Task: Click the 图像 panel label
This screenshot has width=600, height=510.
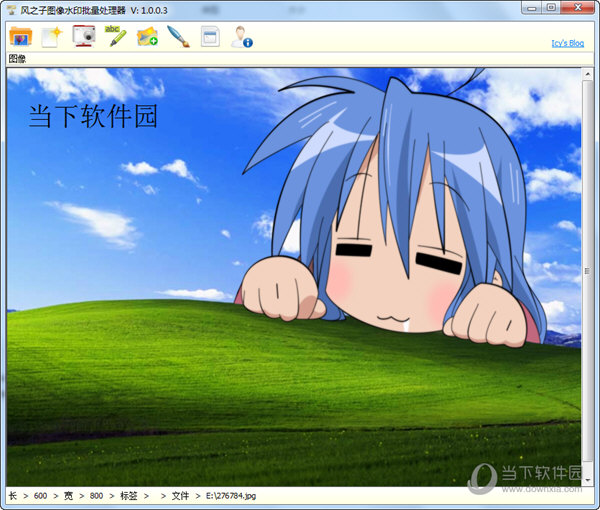Action: pos(17,59)
